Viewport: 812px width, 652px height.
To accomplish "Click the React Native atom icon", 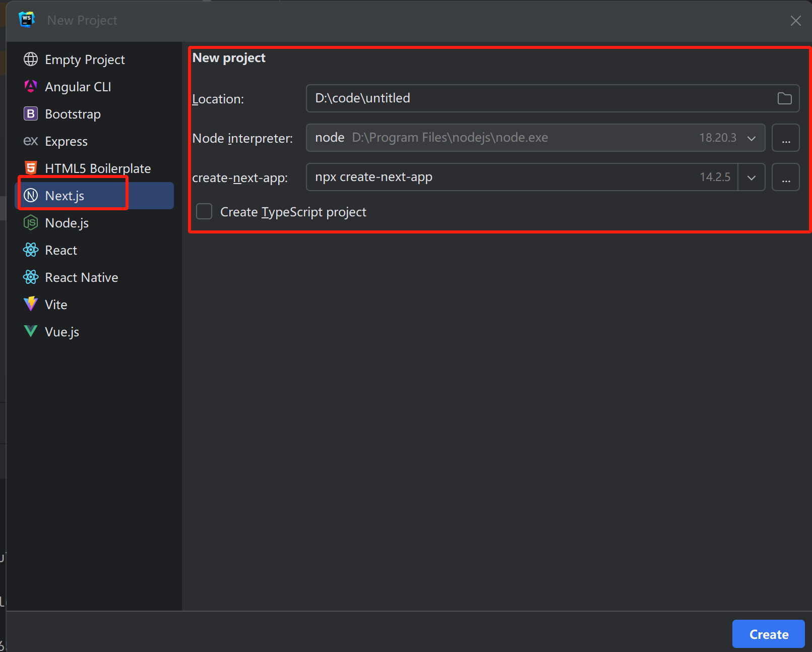I will pyautogui.click(x=31, y=277).
